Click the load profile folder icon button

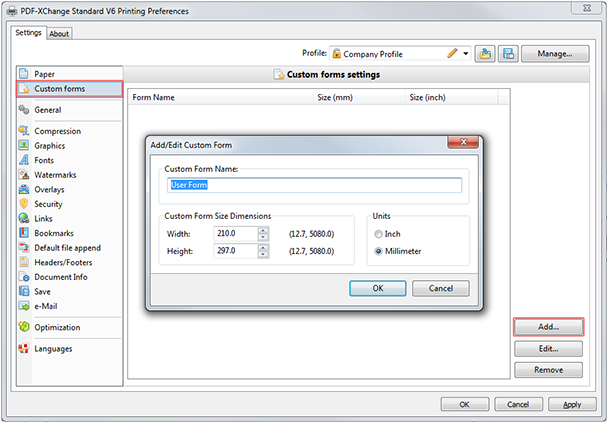coord(485,54)
